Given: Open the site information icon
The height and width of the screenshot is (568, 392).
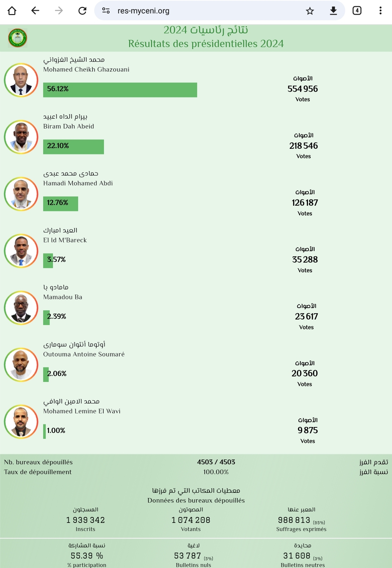Looking at the screenshot, I should pyautogui.click(x=106, y=11).
